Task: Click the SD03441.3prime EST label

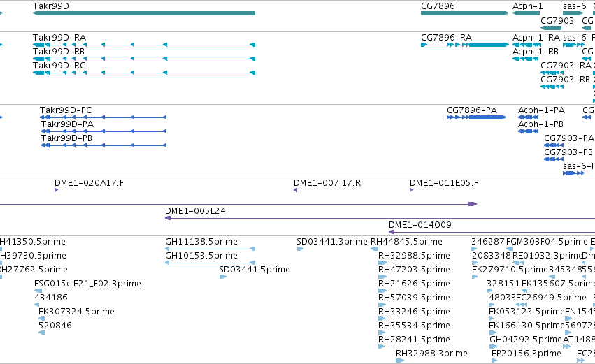Action: (332, 242)
